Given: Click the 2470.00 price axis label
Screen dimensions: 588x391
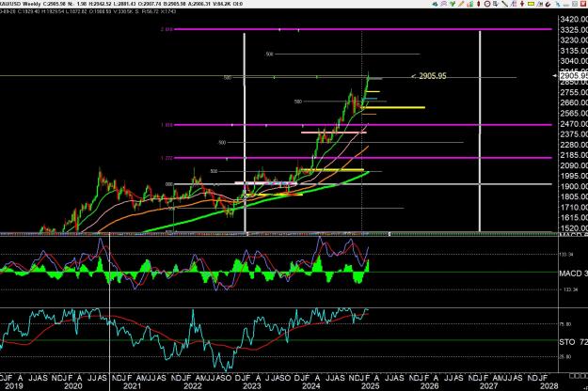Looking at the screenshot, I should 574,123.
